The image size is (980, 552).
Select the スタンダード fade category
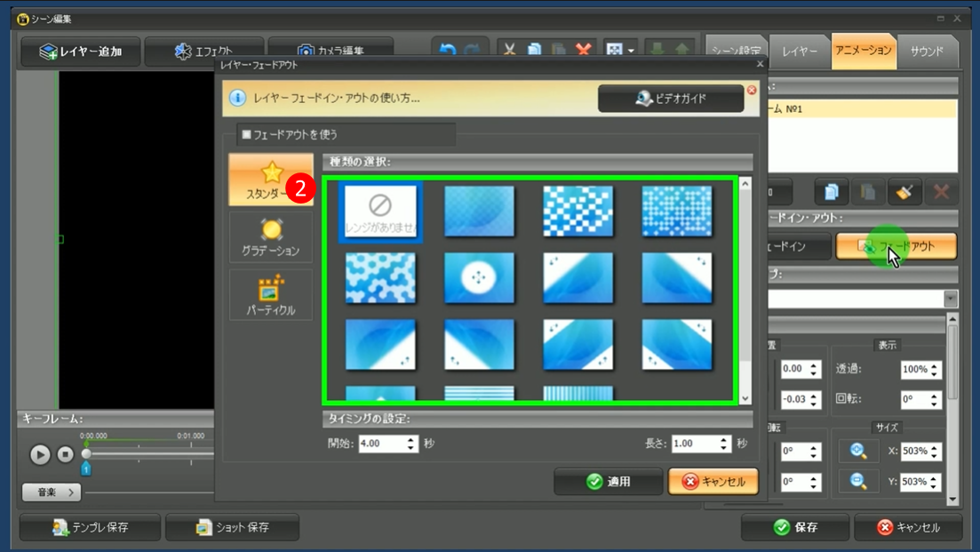pyautogui.click(x=270, y=180)
